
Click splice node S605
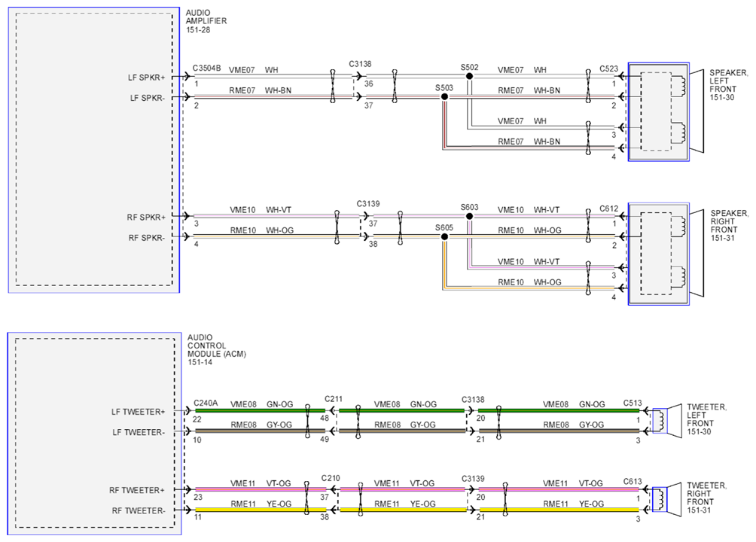[x=444, y=237]
